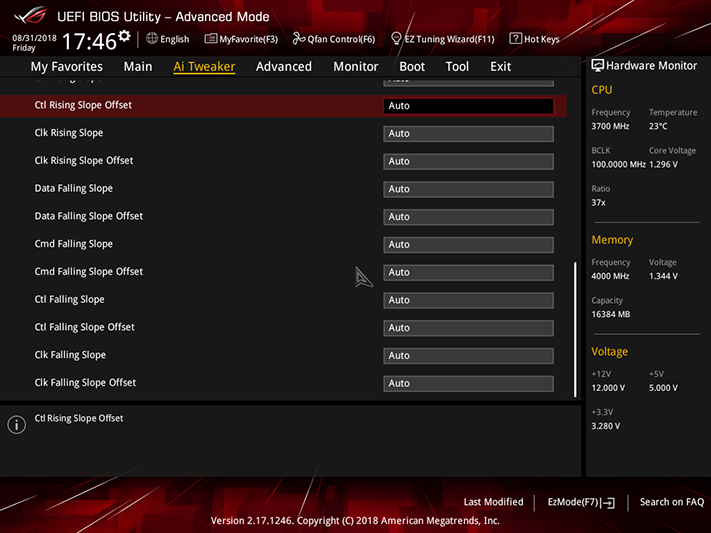The height and width of the screenshot is (533, 711).
Task: Edit Clk Rising Slope Auto field
Action: point(468,134)
